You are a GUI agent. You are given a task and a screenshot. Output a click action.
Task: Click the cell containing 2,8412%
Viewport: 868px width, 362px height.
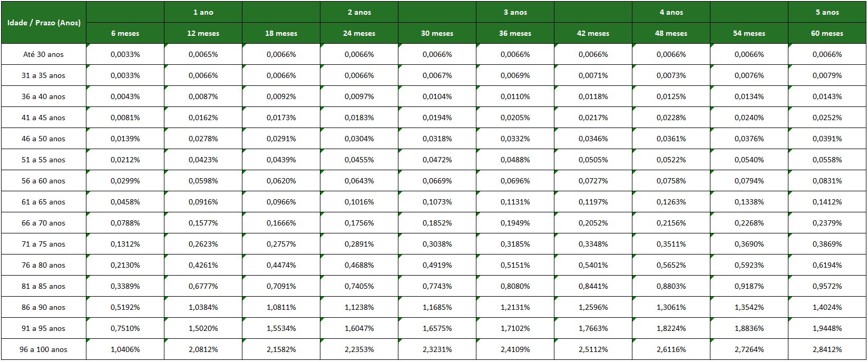click(827, 349)
